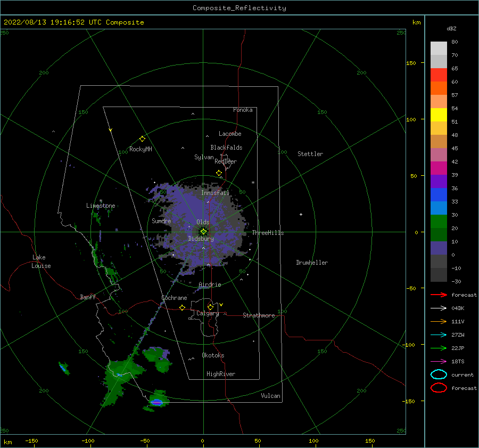Click the red forecast ellipse icon

[x=439, y=388]
